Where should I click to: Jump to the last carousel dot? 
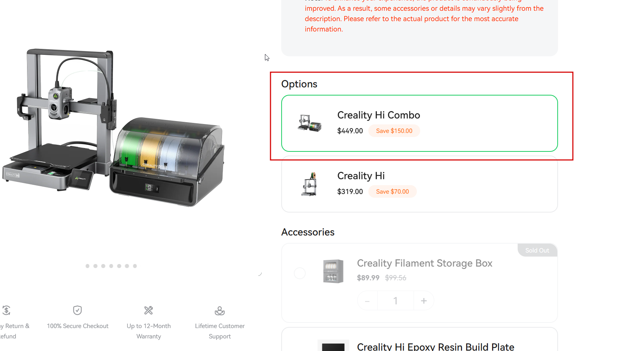[135, 266]
